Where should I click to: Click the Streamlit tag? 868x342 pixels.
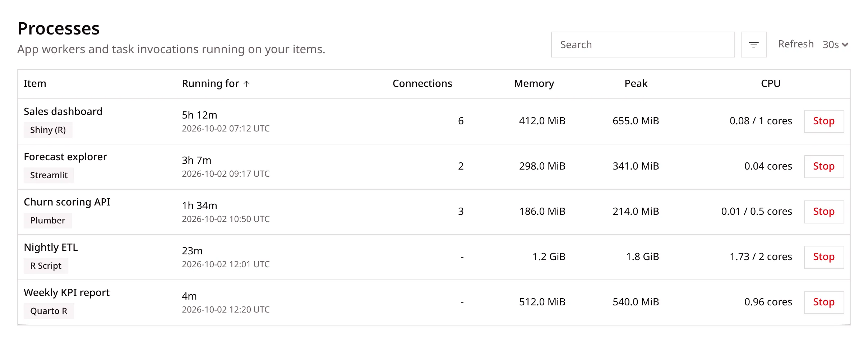click(x=49, y=175)
